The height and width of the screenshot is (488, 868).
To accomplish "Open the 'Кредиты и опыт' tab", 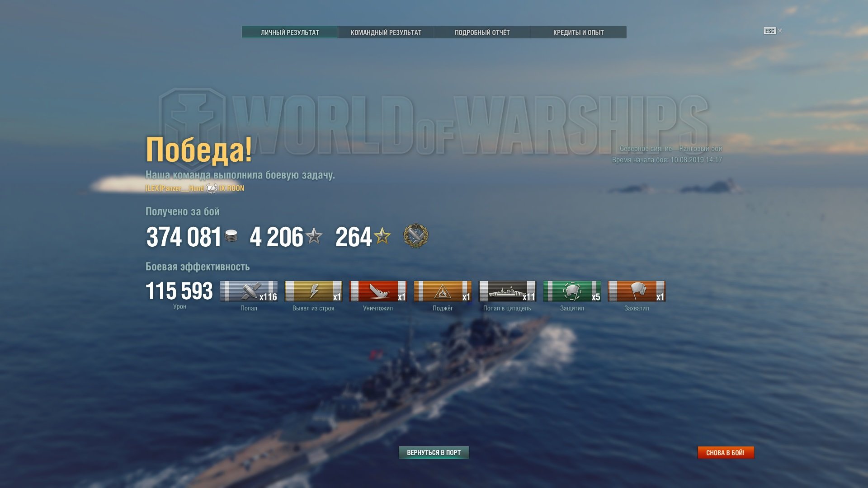I will point(579,33).
